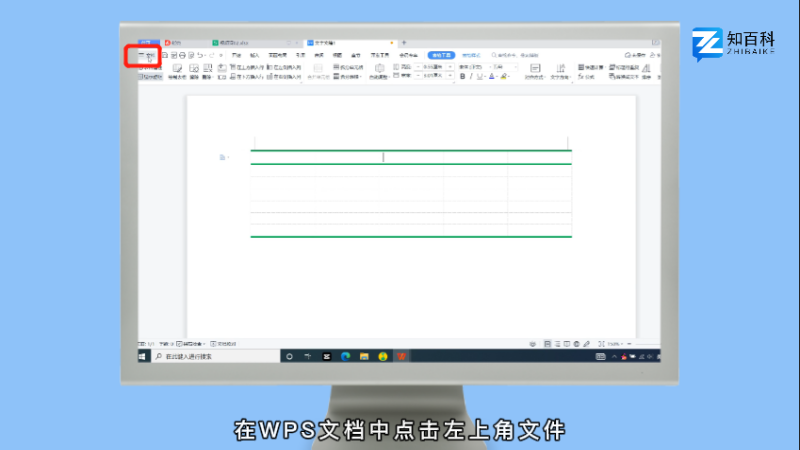Open Microsoft Edge from the taskbar
This screenshot has width=800, height=450.
pos(345,356)
